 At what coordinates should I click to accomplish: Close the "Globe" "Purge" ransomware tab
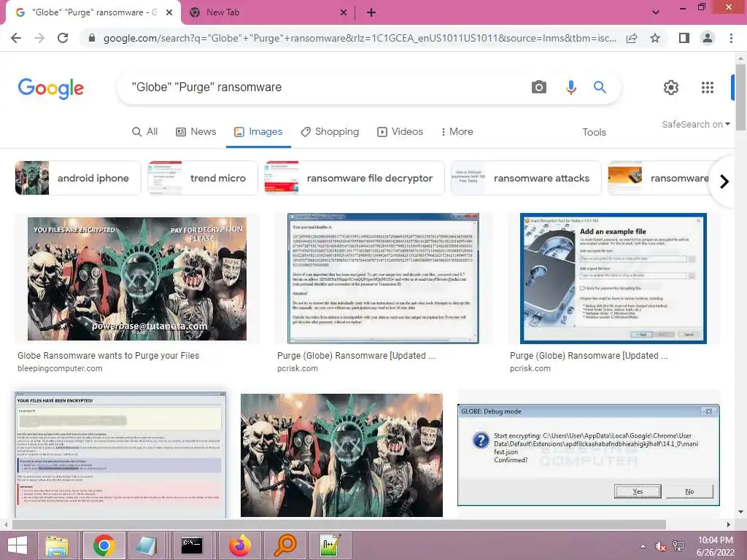click(169, 13)
